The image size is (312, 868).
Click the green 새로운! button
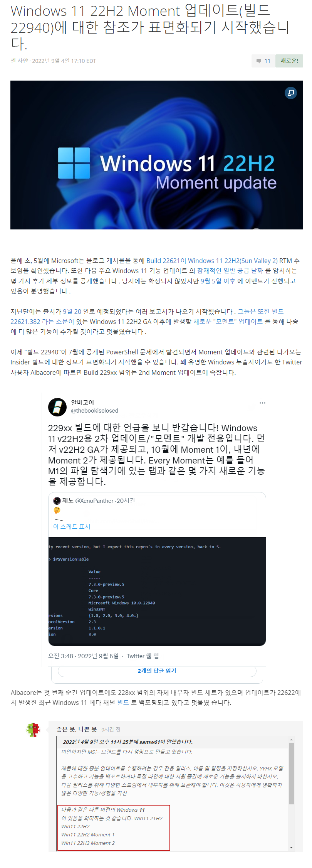pos(289,61)
